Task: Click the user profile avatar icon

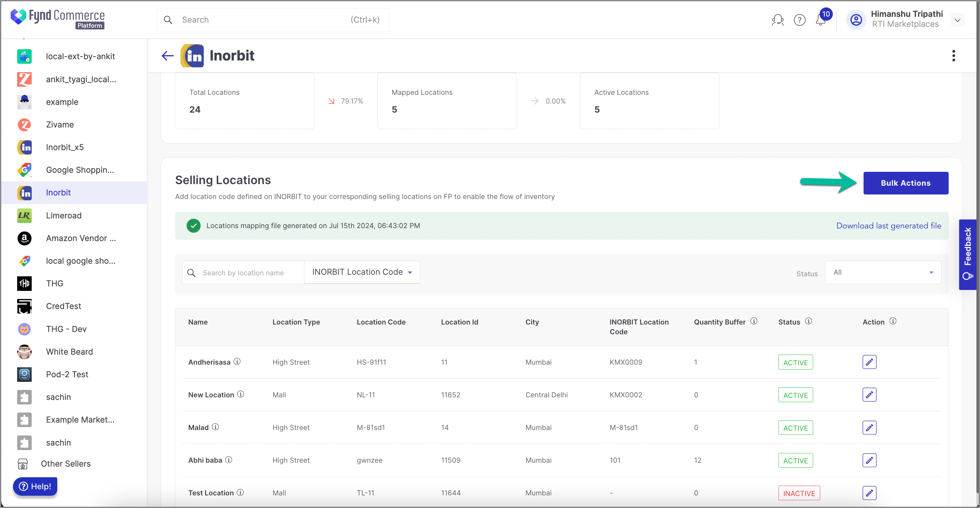Action: click(856, 20)
